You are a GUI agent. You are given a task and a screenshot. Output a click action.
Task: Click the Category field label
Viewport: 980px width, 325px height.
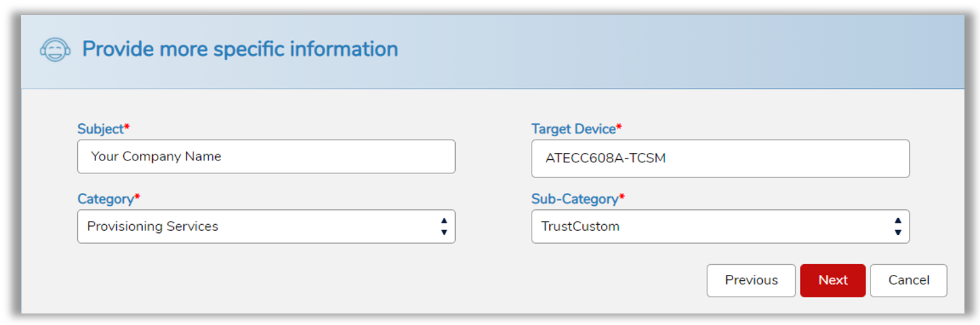pos(106,199)
